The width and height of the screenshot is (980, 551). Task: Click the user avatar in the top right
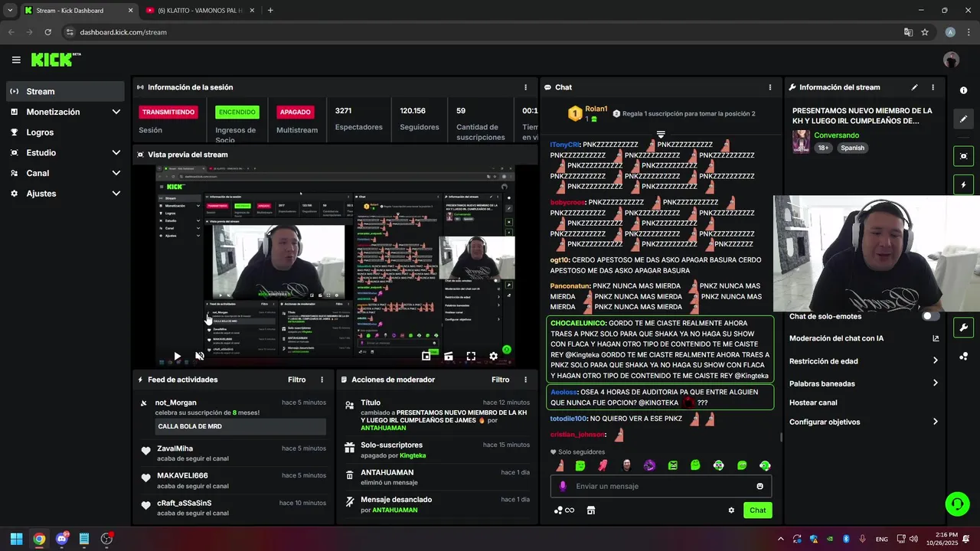951,60
